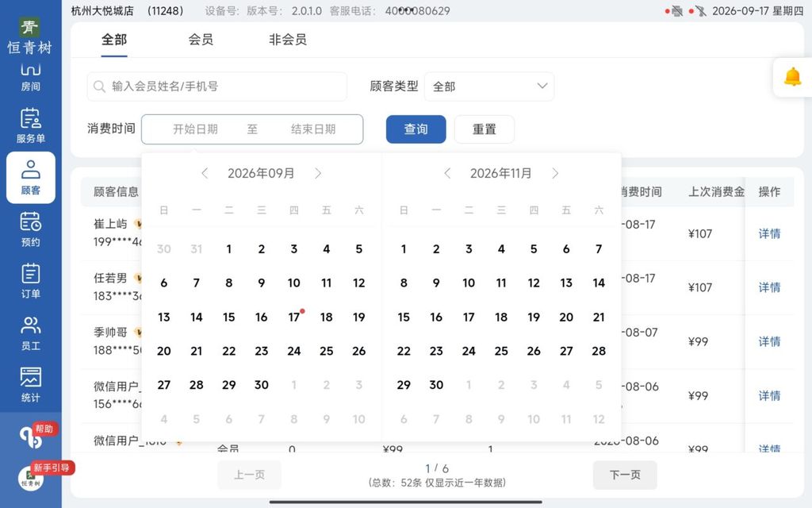Open the 顾客类型 dropdown
This screenshot has height=508, width=812.
pos(488,87)
